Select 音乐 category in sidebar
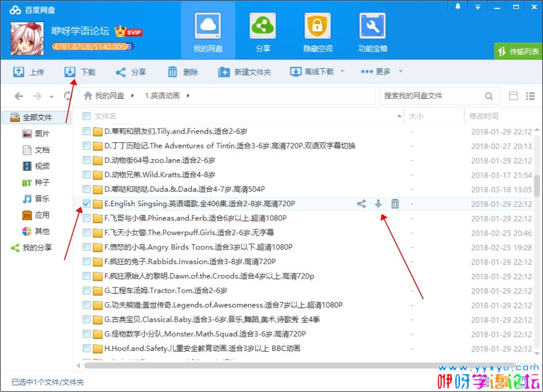The height and width of the screenshot is (392, 543). [36, 199]
